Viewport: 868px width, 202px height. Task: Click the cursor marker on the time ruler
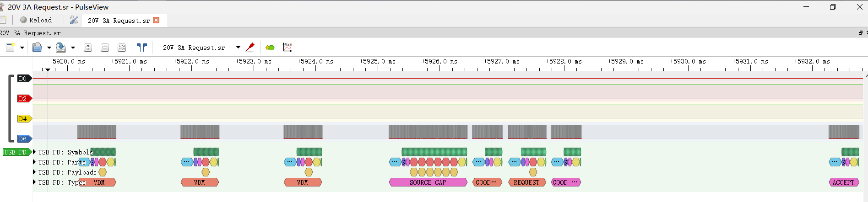tap(48, 69)
